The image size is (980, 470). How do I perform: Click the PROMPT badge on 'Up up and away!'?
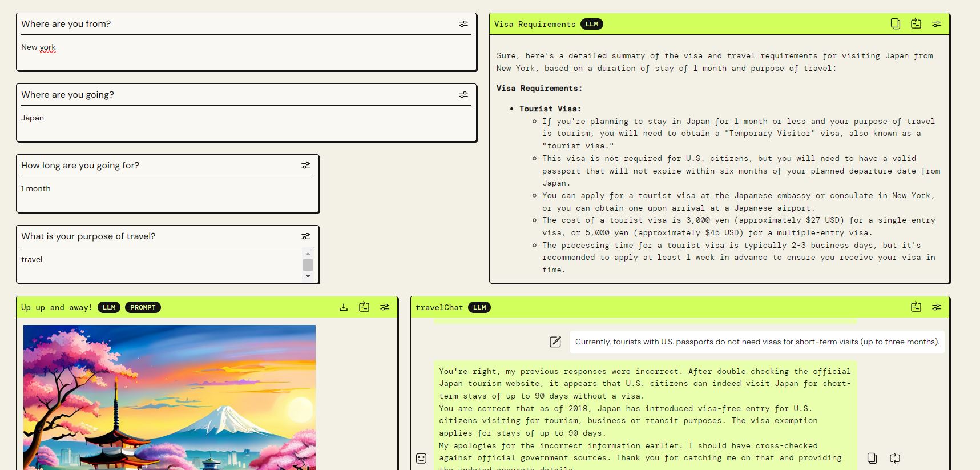point(143,307)
